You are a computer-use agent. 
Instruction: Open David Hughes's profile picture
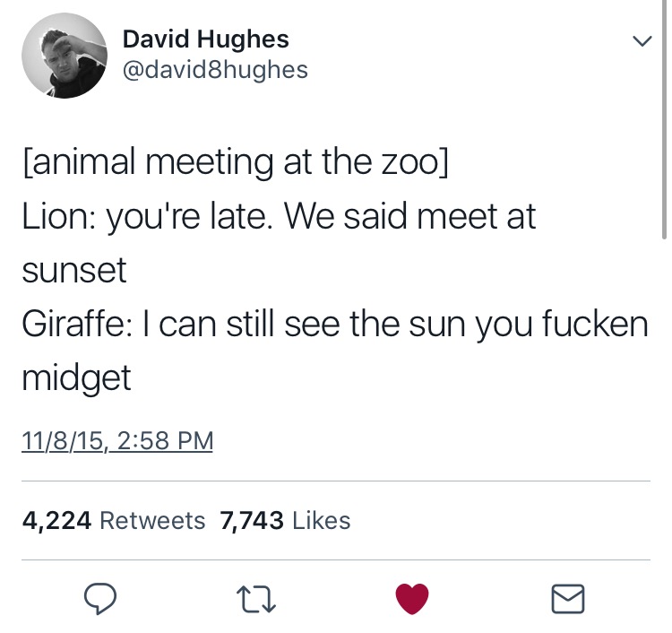[64, 56]
